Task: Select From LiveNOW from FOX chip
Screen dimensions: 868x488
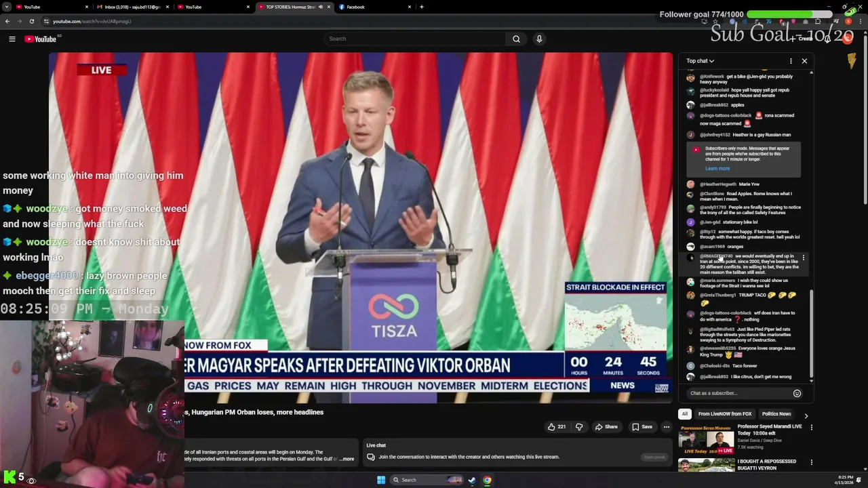Action: point(725,414)
